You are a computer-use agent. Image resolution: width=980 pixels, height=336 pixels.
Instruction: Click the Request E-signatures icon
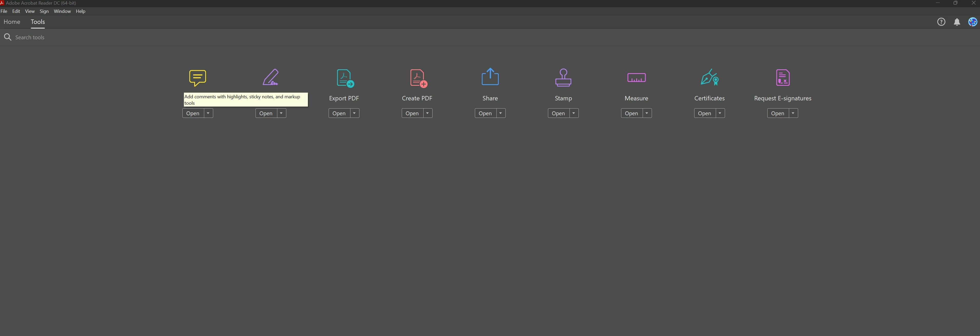click(782, 78)
